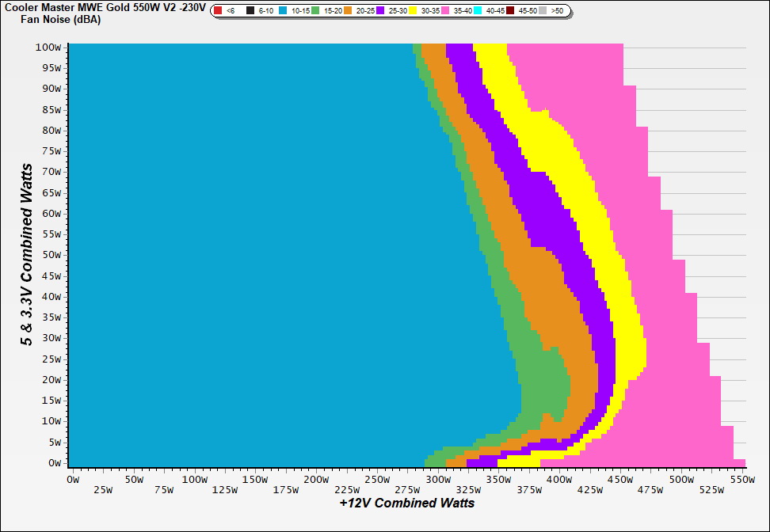This screenshot has height=532, width=770.
Task: Click the purple 25-30 legend swatch
Action: pos(380,11)
